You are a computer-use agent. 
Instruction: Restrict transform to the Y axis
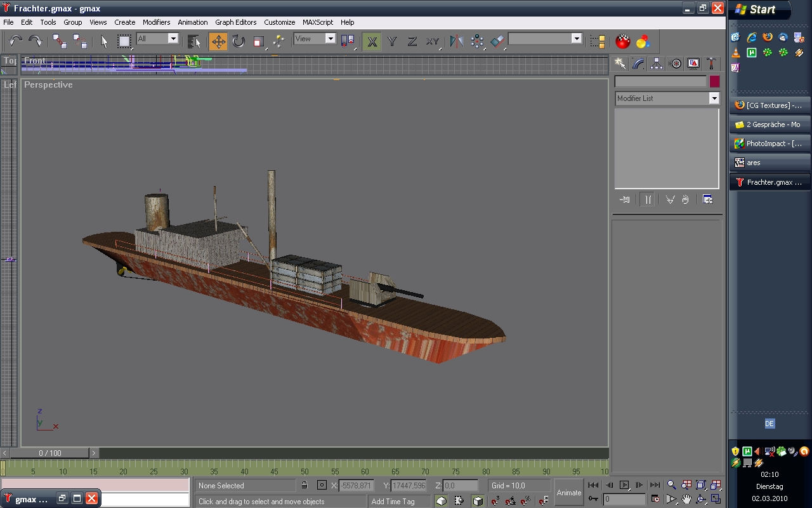(392, 42)
